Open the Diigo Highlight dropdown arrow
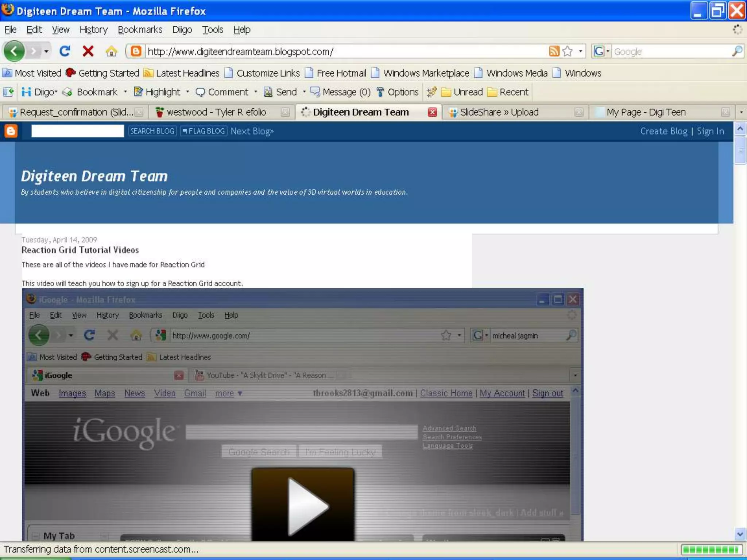The image size is (747, 560). point(187,92)
